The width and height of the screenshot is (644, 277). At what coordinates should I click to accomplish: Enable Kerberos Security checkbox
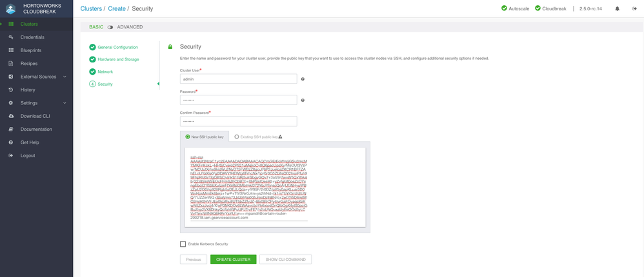183,244
